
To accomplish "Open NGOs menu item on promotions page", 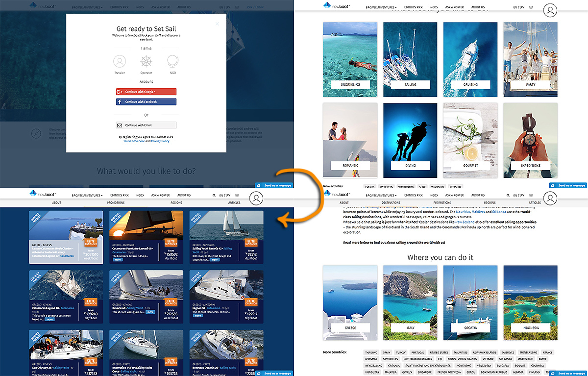I will click(x=140, y=195).
